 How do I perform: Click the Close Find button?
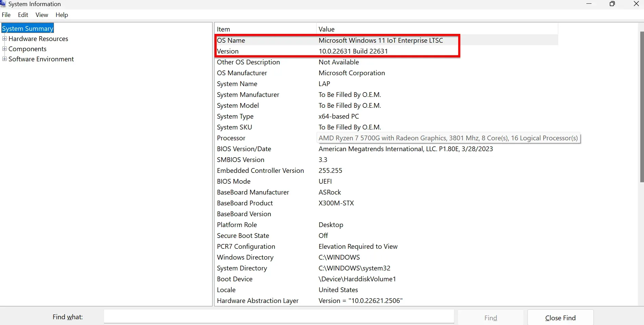(x=560, y=318)
